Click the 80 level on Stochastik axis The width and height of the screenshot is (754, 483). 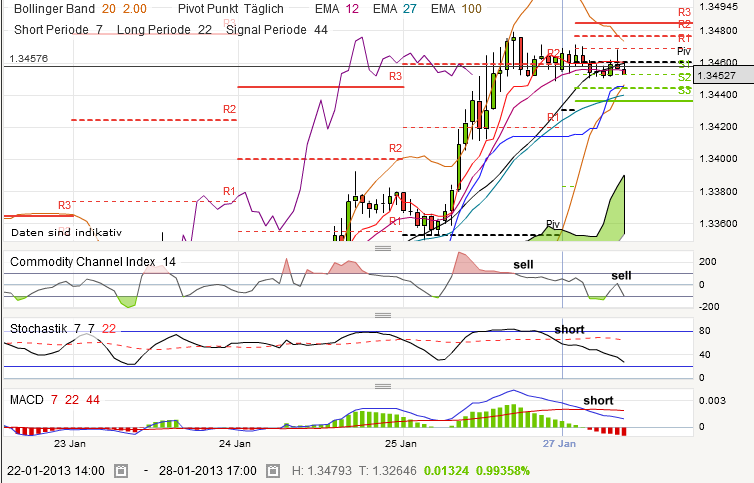704,331
